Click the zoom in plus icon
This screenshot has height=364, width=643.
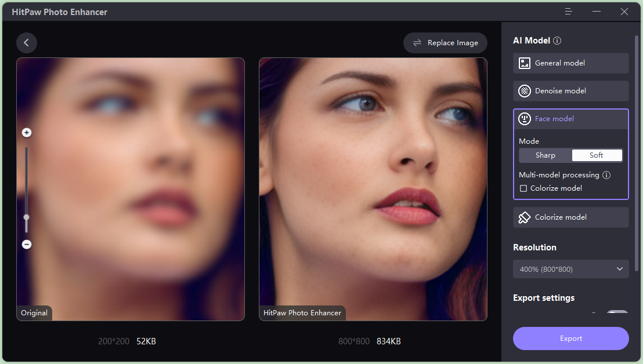pyautogui.click(x=27, y=133)
